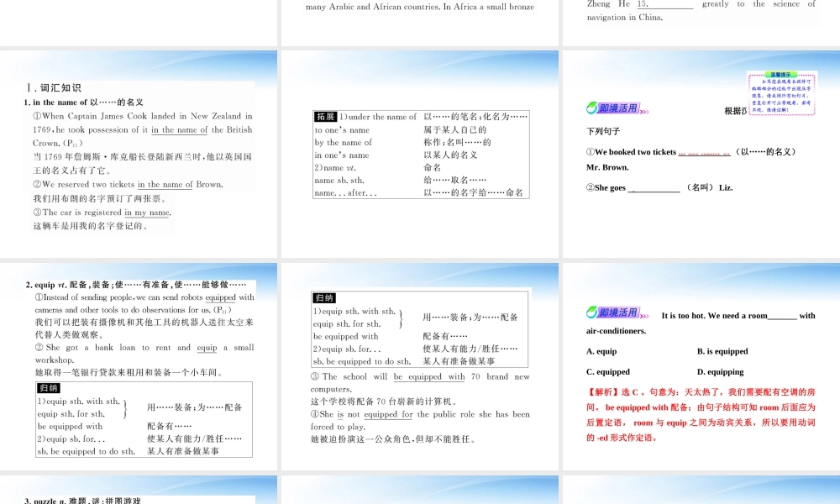Click the heading 'Ⅰ. 词汇知识'

pyautogui.click(x=54, y=88)
